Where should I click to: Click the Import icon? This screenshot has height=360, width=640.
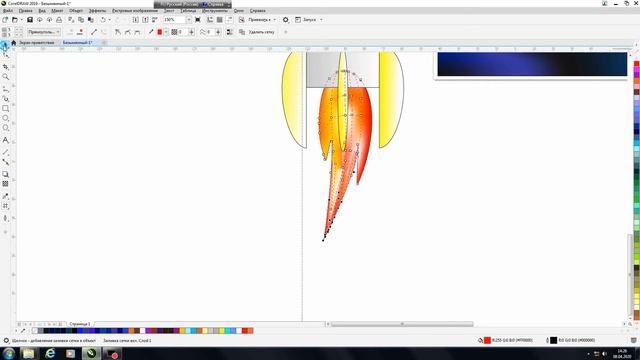[136, 20]
